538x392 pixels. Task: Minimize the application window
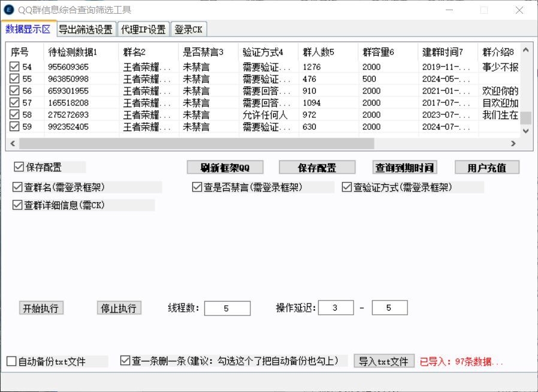449,10
